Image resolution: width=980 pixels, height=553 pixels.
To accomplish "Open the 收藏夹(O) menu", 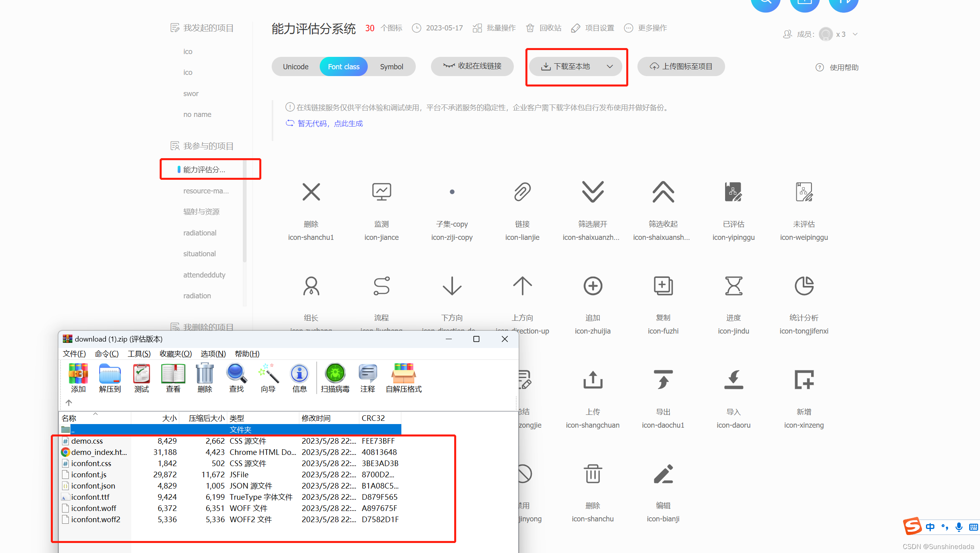I will [x=175, y=354].
